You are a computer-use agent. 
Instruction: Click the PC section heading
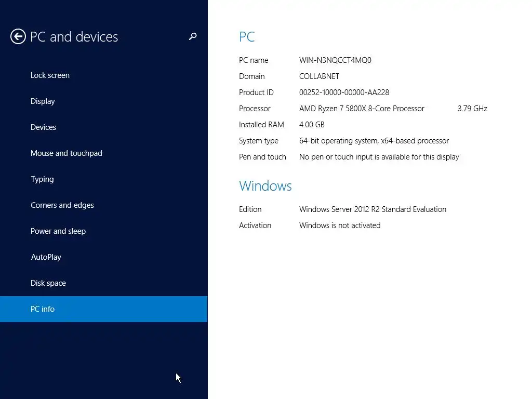tap(247, 37)
